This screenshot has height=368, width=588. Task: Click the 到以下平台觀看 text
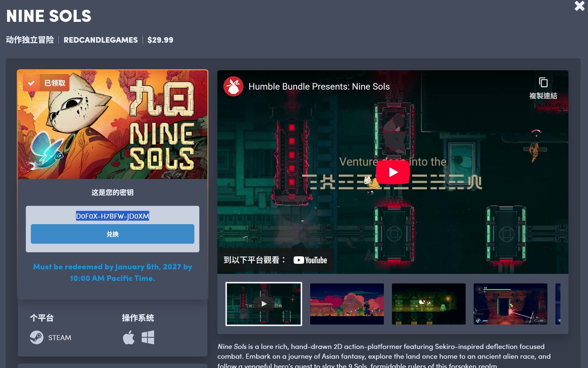254,260
